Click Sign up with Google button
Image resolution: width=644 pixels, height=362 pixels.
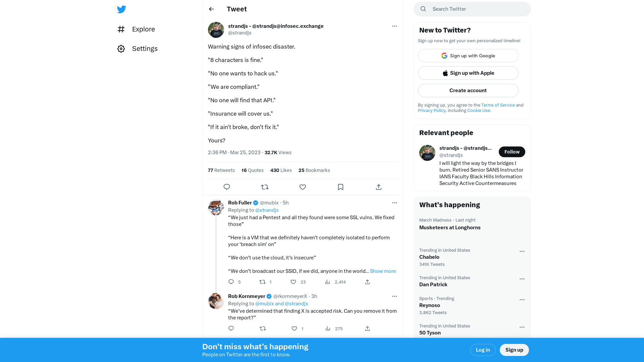468,56
